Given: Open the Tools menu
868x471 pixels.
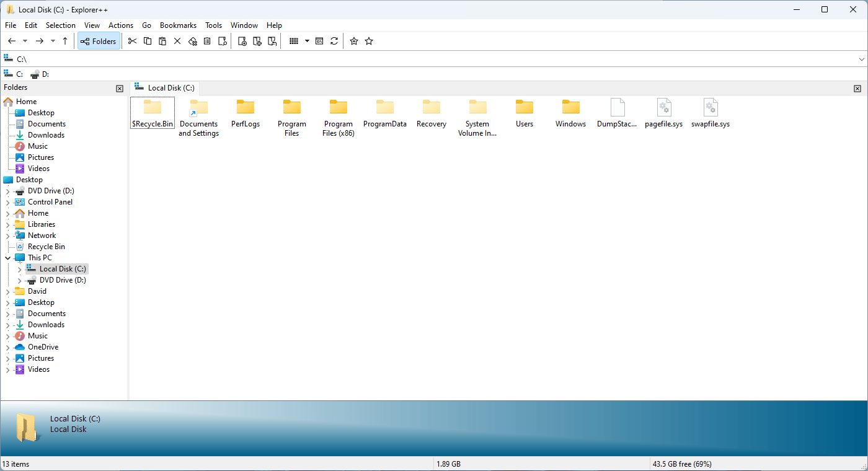Looking at the screenshot, I should tap(213, 25).
